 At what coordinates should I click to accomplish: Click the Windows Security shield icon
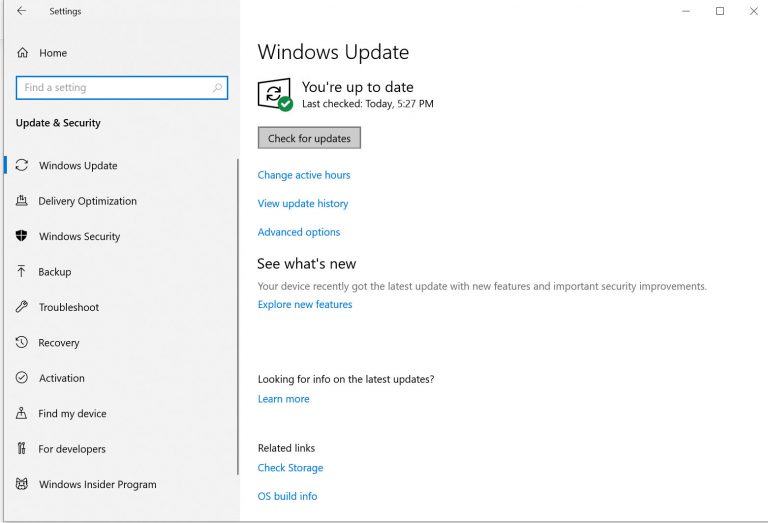coord(22,236)
